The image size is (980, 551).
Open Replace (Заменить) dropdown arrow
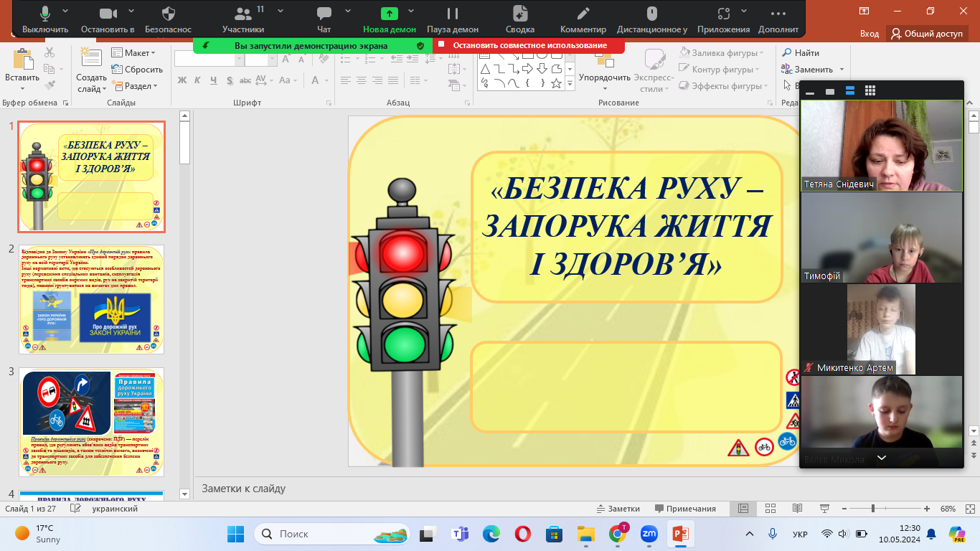(x=842, y=70)
